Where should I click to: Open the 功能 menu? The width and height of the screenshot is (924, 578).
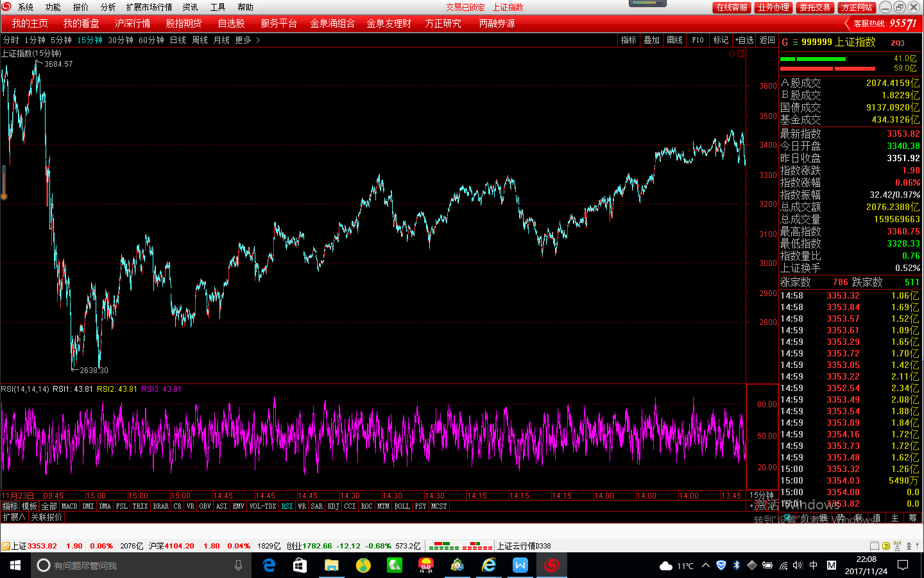pyautogui.click(x=53, y=8)
